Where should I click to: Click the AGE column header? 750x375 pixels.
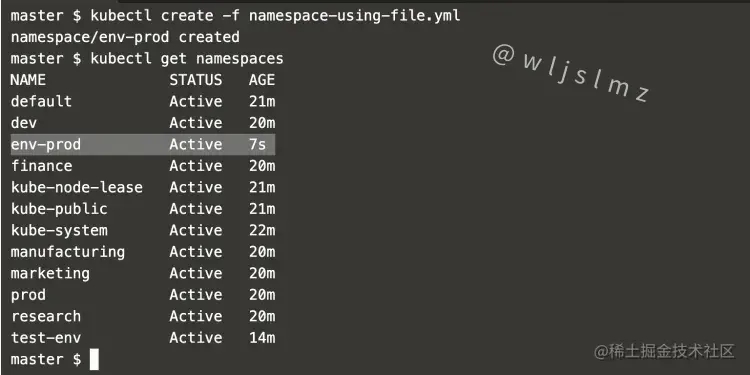click(262, 79)
